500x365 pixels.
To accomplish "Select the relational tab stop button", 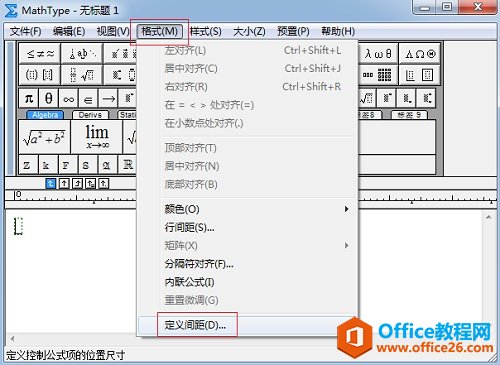I will (x=90, y=183).
